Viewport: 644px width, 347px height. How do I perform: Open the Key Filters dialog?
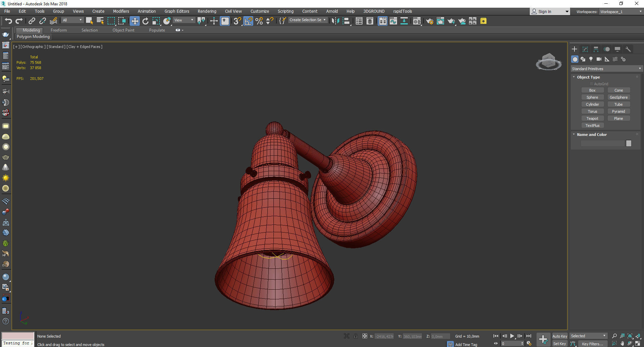pyautogui.click(x=592, y=344)
